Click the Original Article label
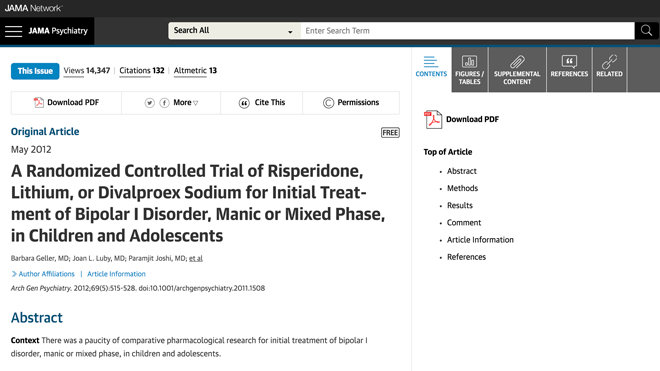Image resolution: width=660 pixels, height=371 pixels. (x=45, y=132)
